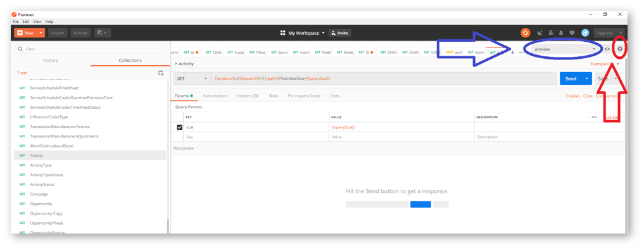Image resolution: width=644 pixels, height=250 pixels.
Task: Expand the Activity request title arrow
Action: (176, 64)
